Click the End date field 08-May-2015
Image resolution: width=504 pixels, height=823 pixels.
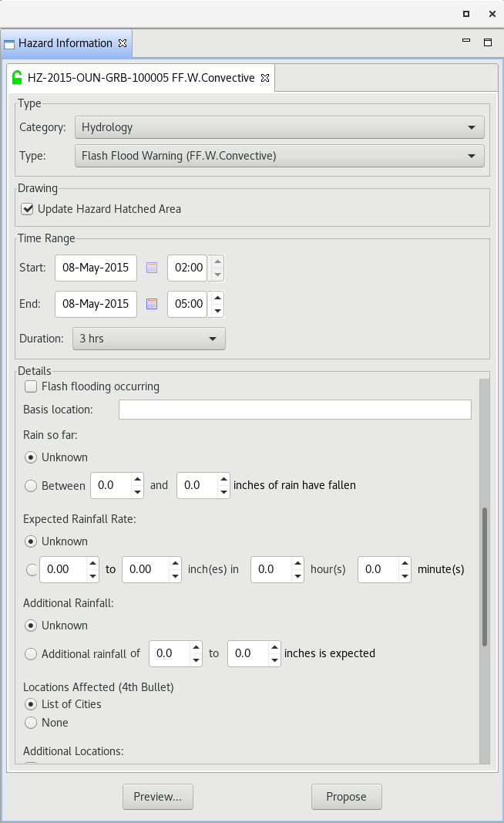pos(96,304)
